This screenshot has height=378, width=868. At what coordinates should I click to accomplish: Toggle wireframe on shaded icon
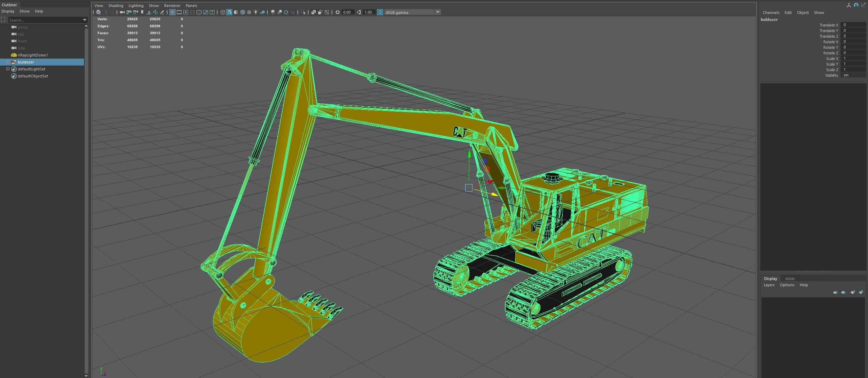point(242,12)
